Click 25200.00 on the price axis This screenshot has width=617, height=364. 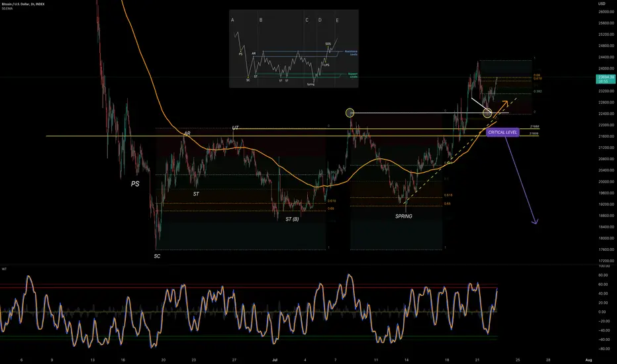(x=606, y=34)
